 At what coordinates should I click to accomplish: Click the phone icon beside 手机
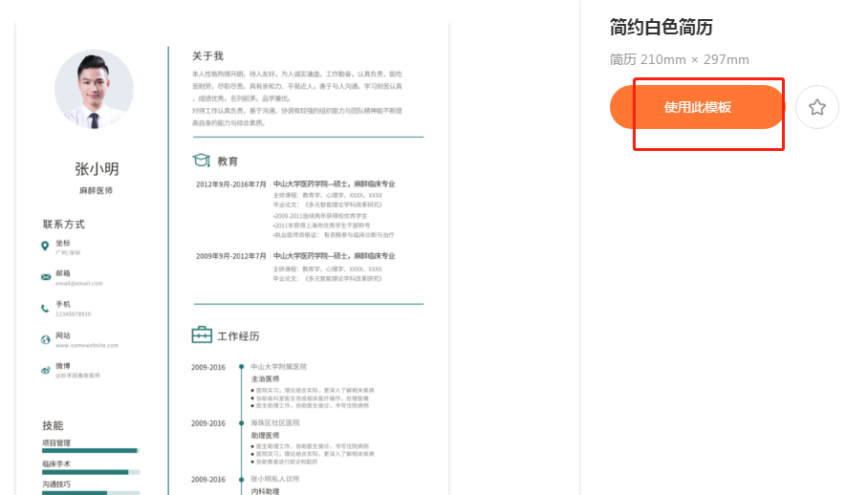pyautogui.click(x=45, y=309)
